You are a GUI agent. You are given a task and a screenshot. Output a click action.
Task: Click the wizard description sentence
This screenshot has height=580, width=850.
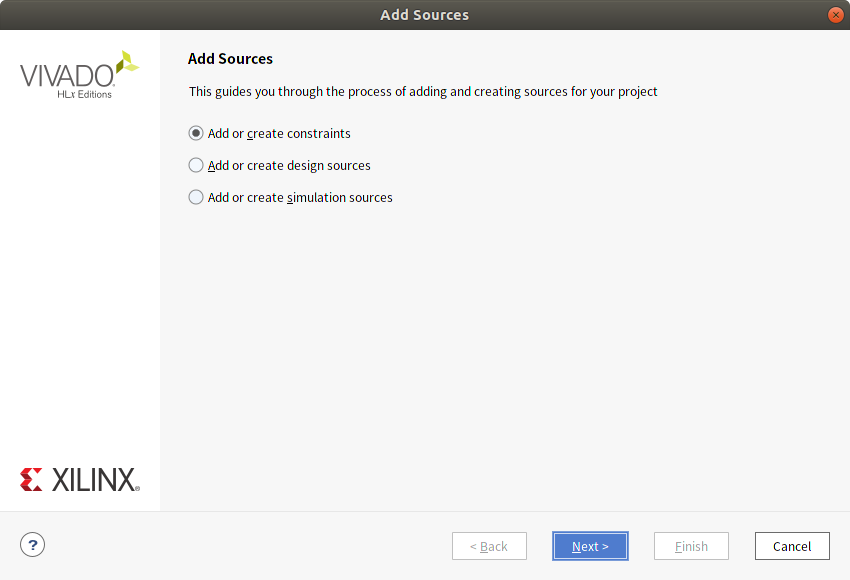(x=423, y=92)
